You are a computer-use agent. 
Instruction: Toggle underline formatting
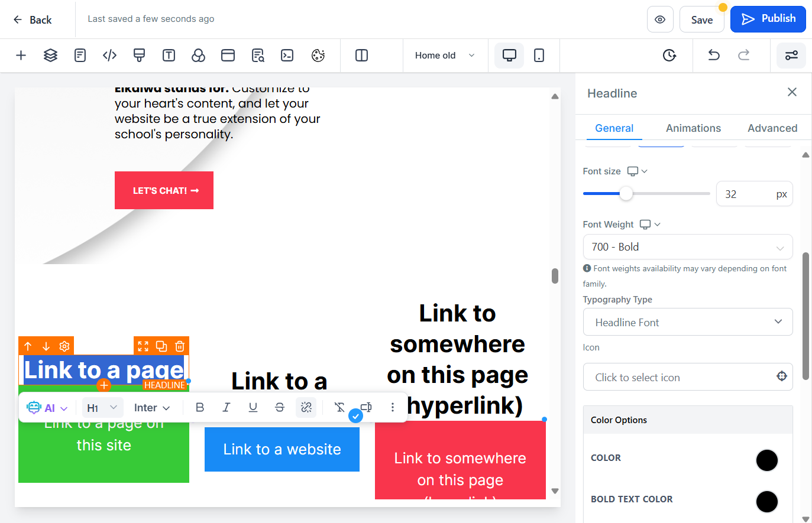(253, 407)
